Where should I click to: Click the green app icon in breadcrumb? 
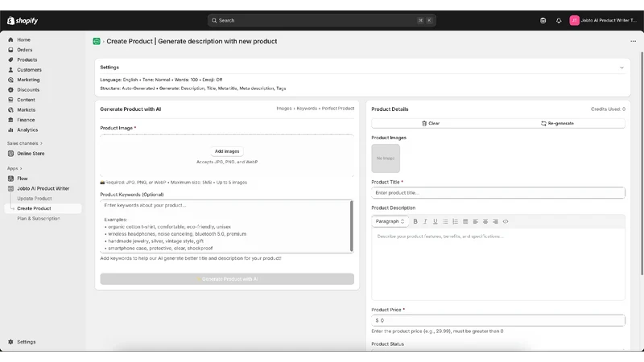coord(97,42)
